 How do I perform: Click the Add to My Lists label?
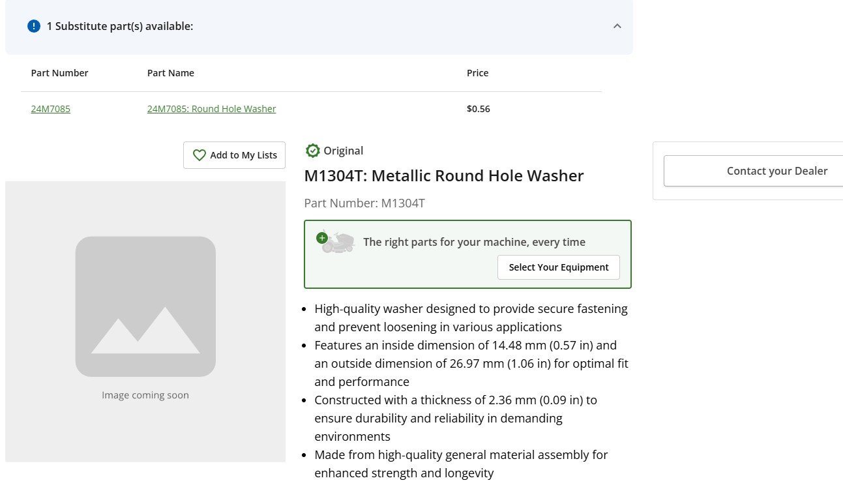(243, 155)
